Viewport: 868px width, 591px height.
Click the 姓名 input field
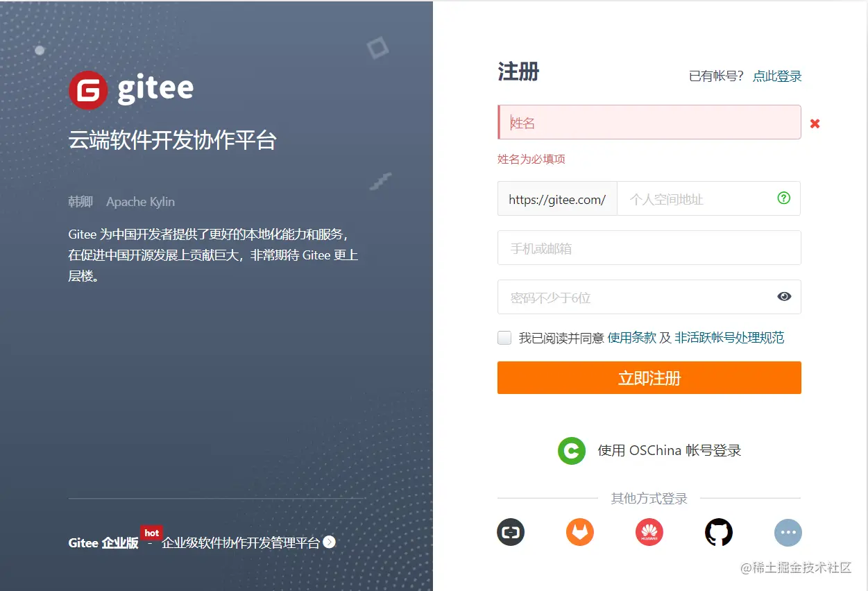click(649, 123)
